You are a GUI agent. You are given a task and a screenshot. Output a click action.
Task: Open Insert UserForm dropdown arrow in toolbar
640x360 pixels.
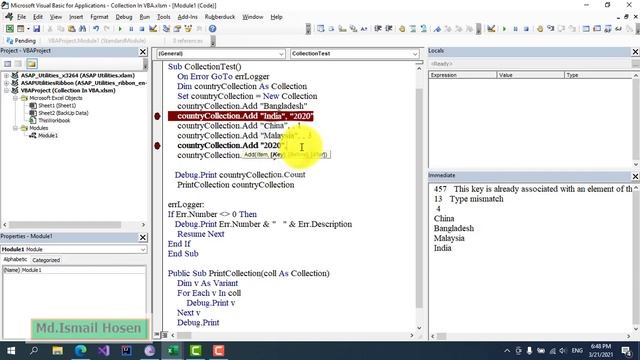(28, 29)
